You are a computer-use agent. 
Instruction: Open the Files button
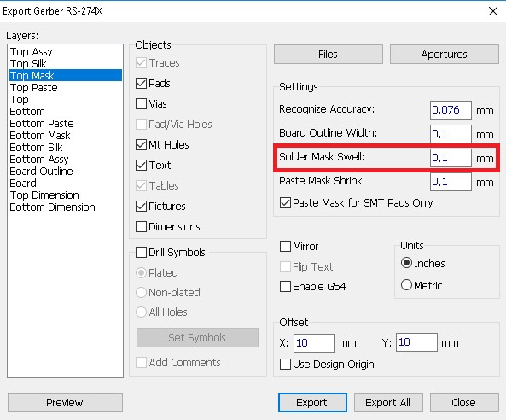[329, 55]
